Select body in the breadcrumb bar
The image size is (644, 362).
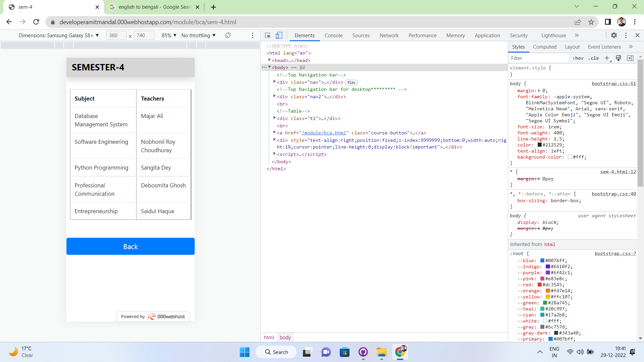pyautogui.click(x=285, y=338)
